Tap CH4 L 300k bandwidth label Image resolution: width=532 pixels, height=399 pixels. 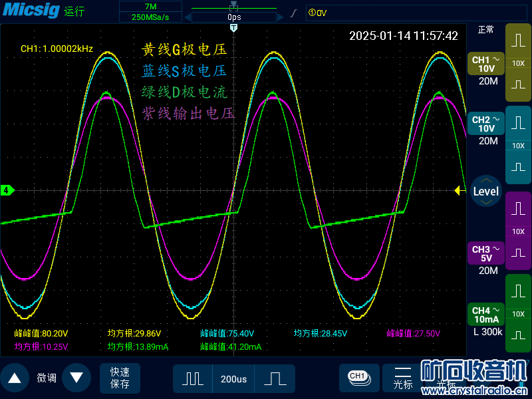487,332
